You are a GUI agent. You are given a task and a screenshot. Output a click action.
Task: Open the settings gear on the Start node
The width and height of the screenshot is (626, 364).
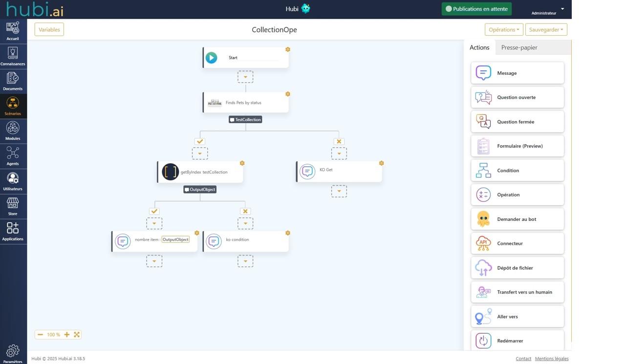coord(287,49)
